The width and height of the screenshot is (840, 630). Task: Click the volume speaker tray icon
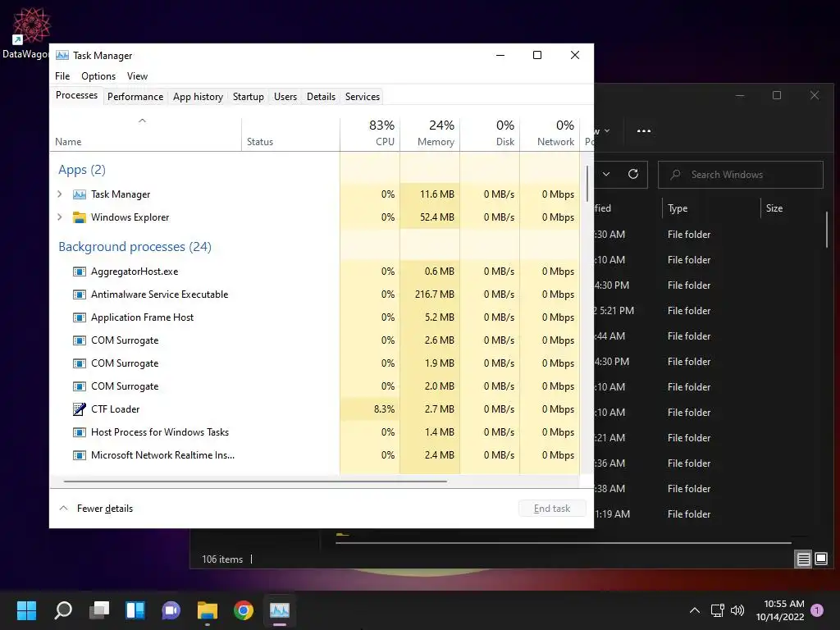(737, 610)
